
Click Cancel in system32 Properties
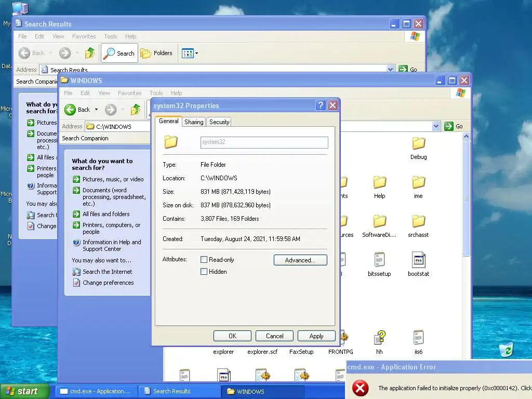coord(274,336)
